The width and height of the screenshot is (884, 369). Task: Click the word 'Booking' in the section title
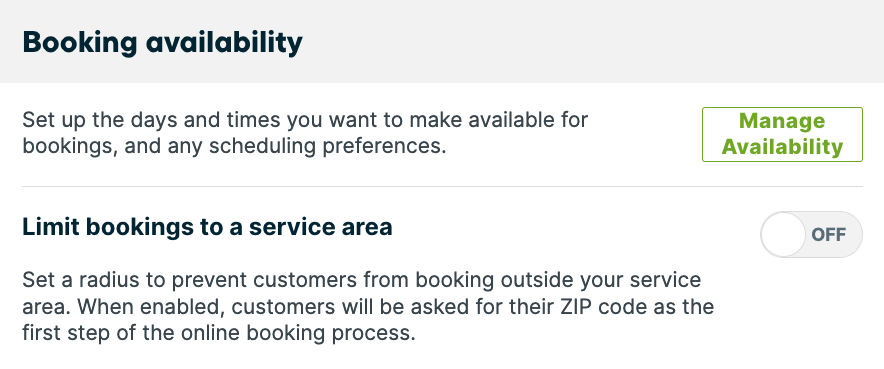click(79, 43)
